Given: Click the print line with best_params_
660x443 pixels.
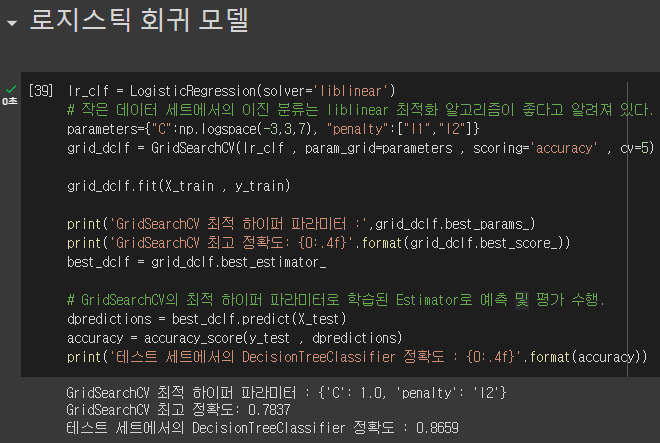Looking at the screenshot, I should [x=301, y=224].
